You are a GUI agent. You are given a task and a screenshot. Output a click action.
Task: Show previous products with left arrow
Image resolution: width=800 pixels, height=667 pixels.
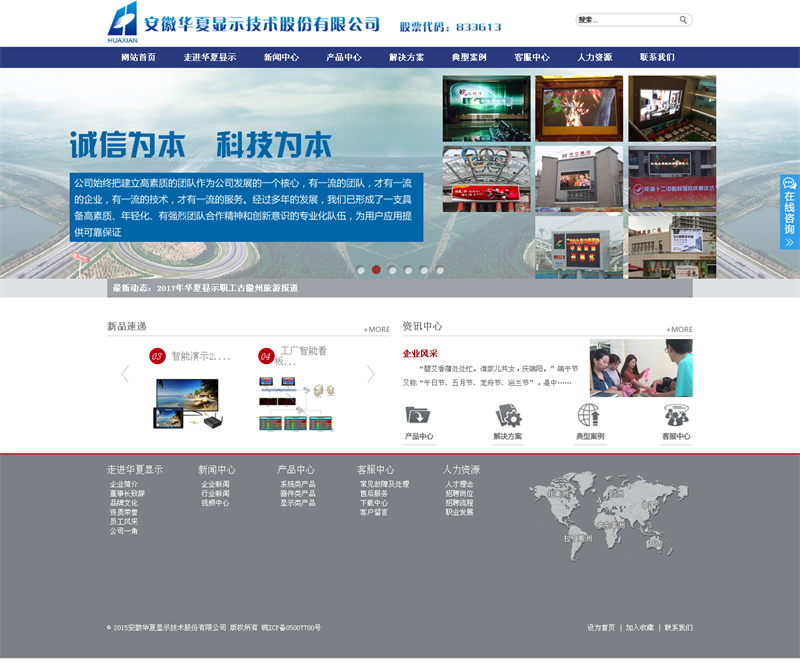(x=126, y=374)
